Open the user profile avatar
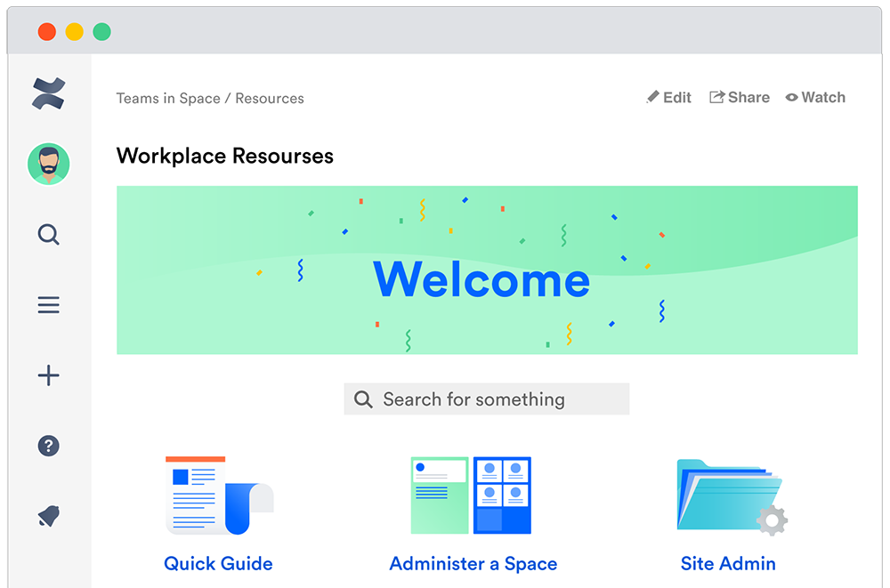The height and width of the screenshot is (588, 890). pyautogui.click(x=49, y=164)
